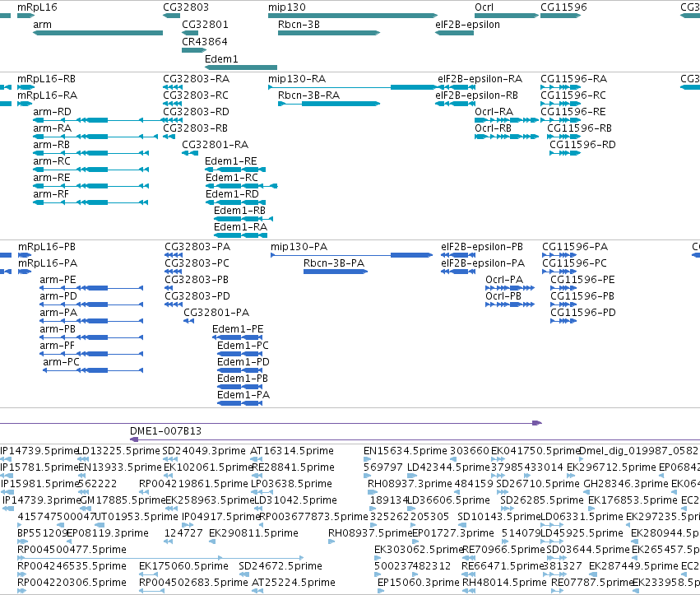Click protein Rbcn-3B-PA
Image resolution: width=700 pixels, height=595 pixels.
click(336, 272)
